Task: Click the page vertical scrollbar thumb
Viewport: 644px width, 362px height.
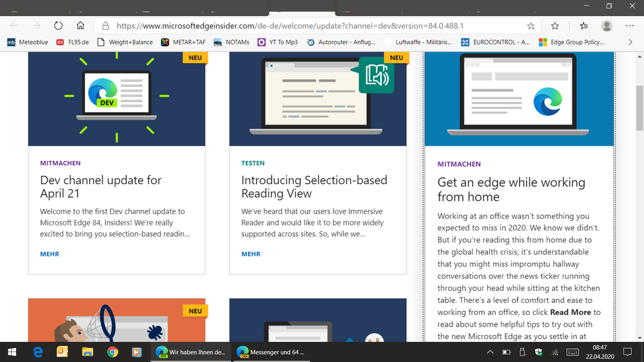Action: click(x=639, y=108)
